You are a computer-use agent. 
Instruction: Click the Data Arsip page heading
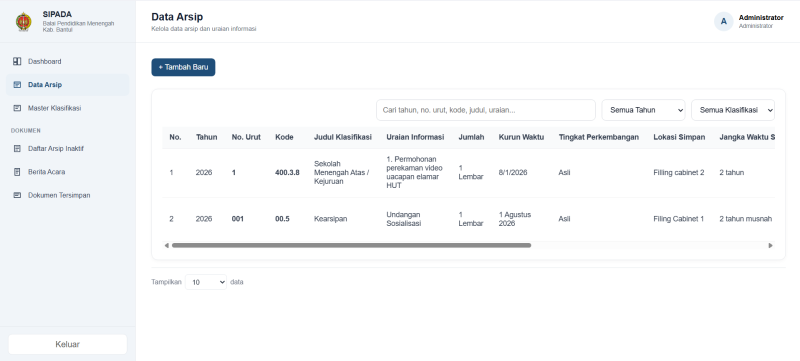[177, 17]
